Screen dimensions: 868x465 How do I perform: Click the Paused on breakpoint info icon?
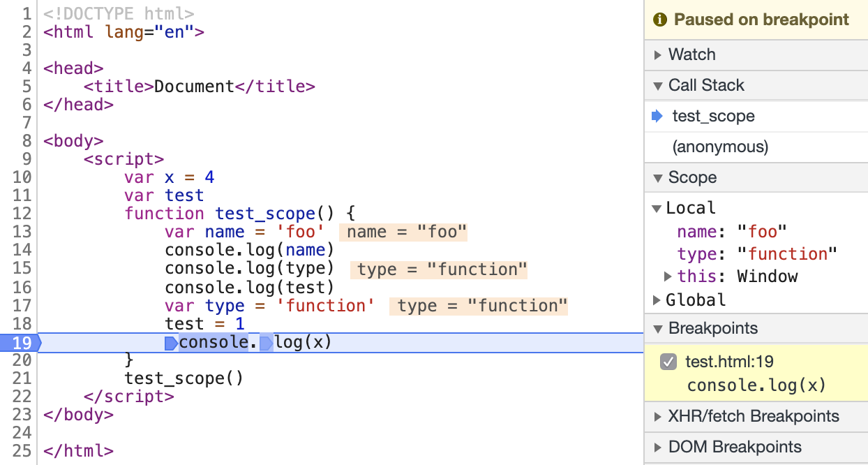(x=659, y=20)
